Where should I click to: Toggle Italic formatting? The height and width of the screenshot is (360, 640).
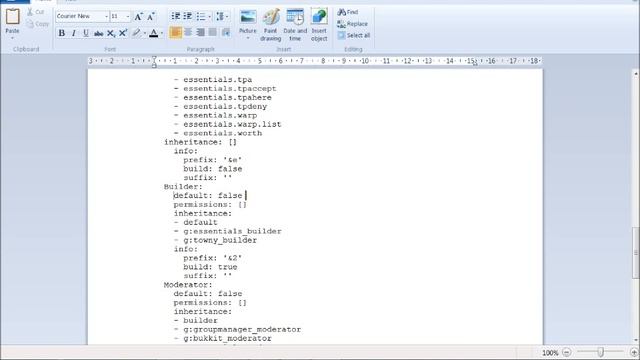click(74, 33)
